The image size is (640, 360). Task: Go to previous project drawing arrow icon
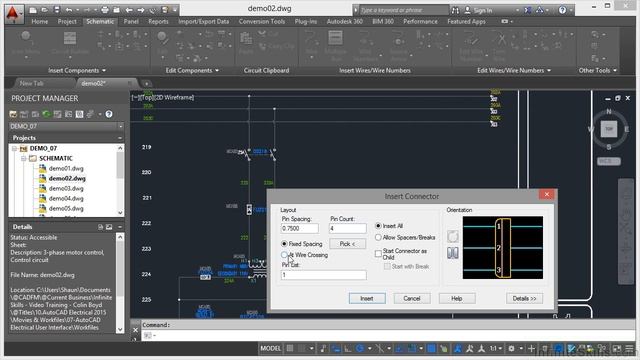tap(129, 10)
